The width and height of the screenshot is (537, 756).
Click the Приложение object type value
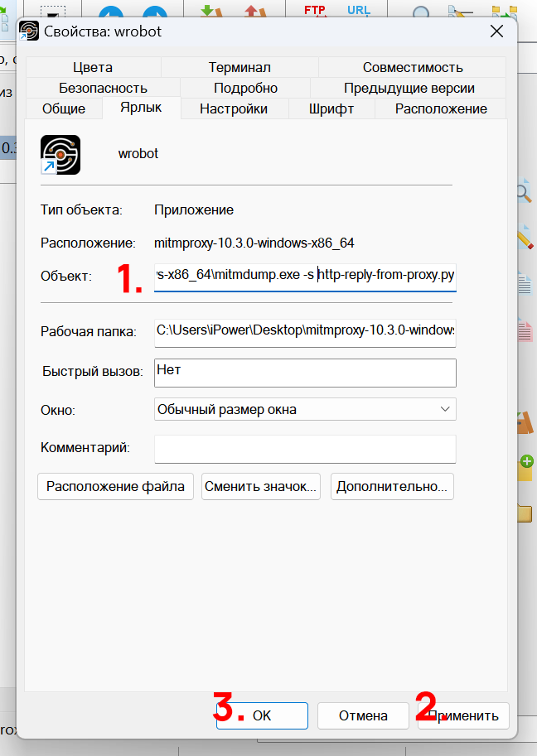click(194, 210)
